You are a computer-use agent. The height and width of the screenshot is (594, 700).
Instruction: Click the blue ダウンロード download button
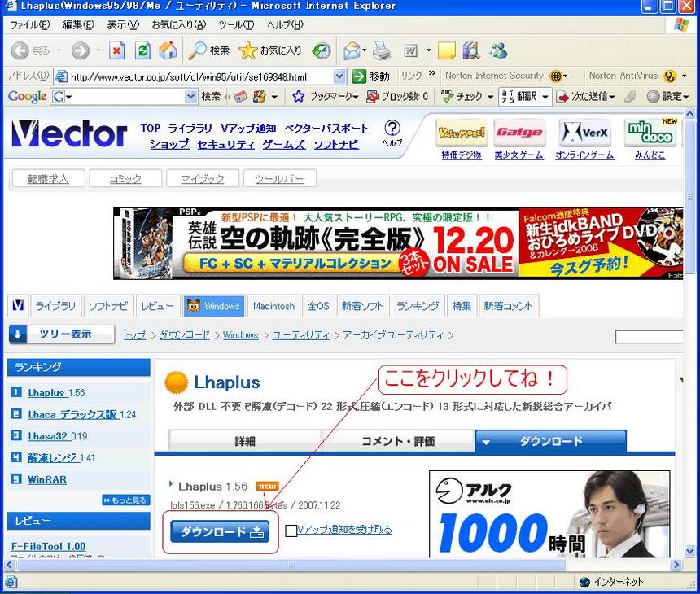(x=220, y=531)
